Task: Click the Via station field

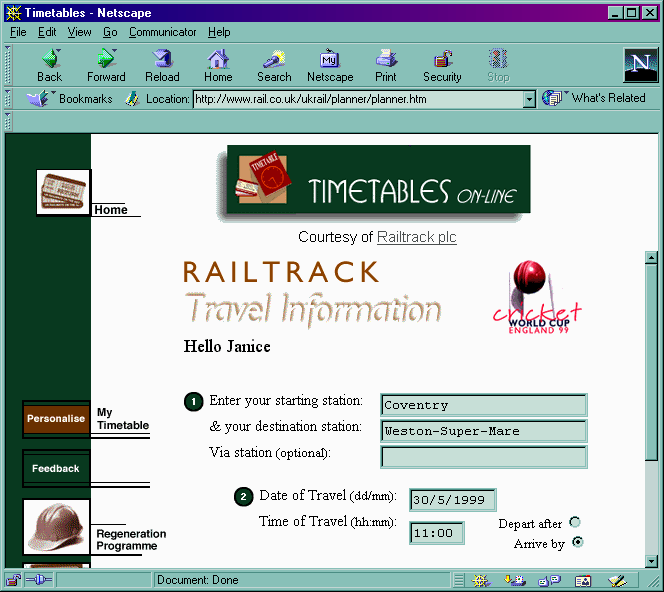Action: click(x=484, y=457)
